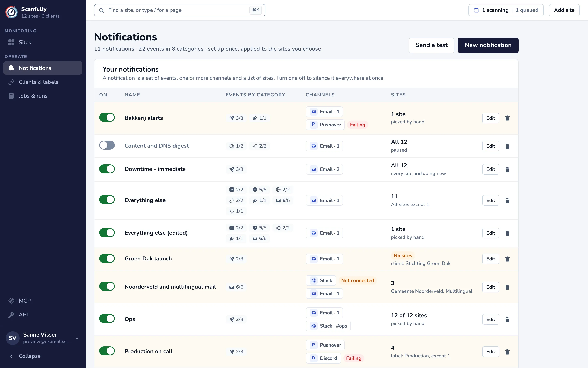Edit the Bakkerij alerts notification

click(x=491, y=118)
